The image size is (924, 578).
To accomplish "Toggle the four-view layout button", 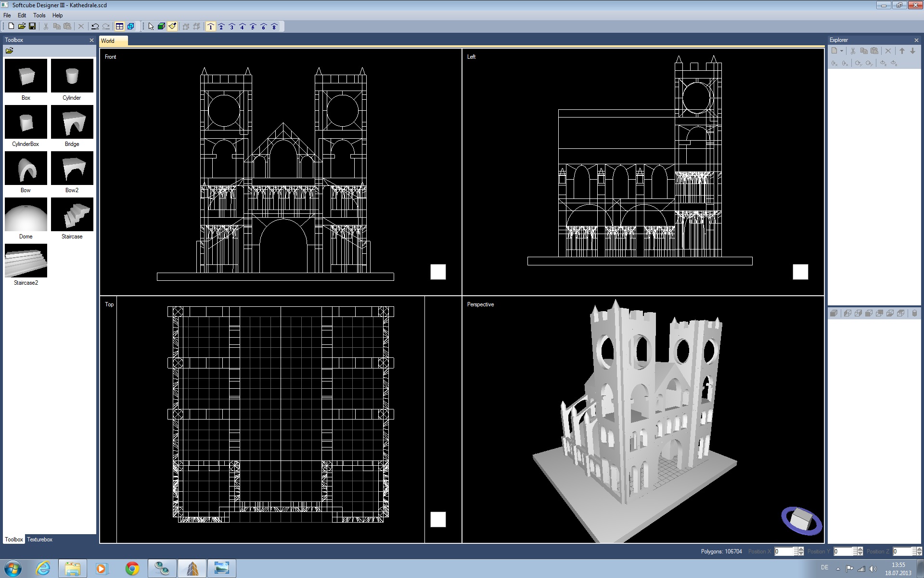I will pyautogui.click(x=120, y=26).
